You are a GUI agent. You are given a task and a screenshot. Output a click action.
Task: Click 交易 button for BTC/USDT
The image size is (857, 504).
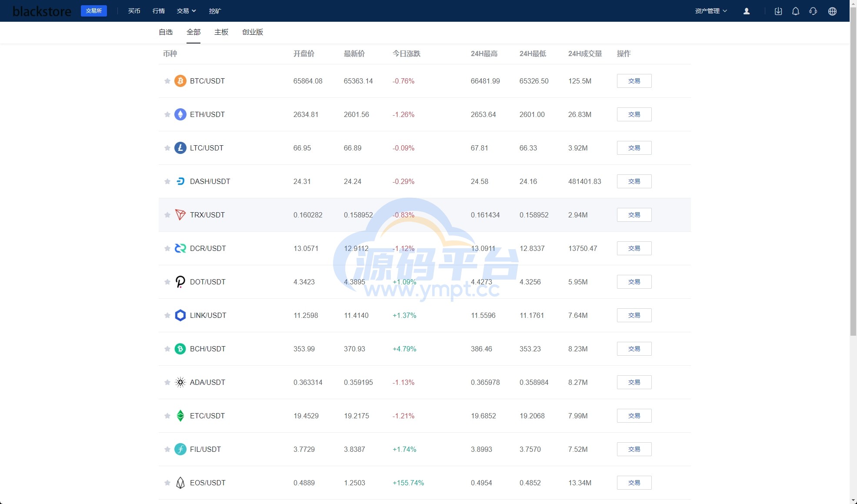pyautogui.click(x=634, y=81)
